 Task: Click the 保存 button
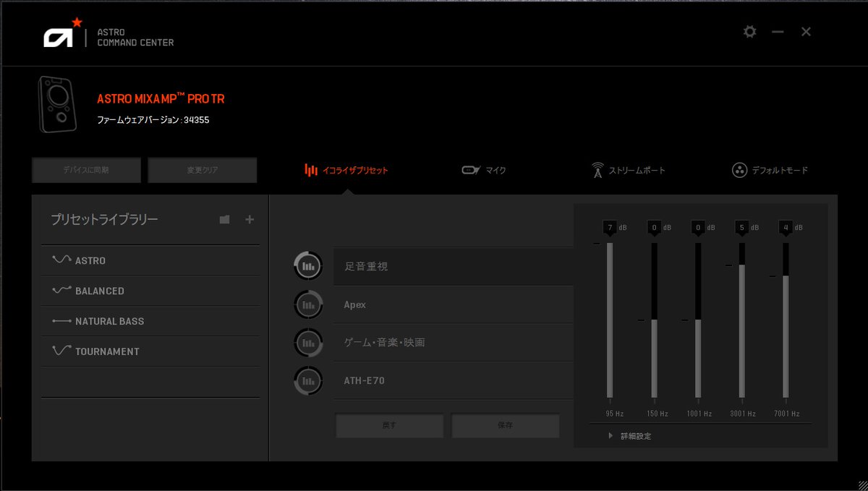pos(506,425)
